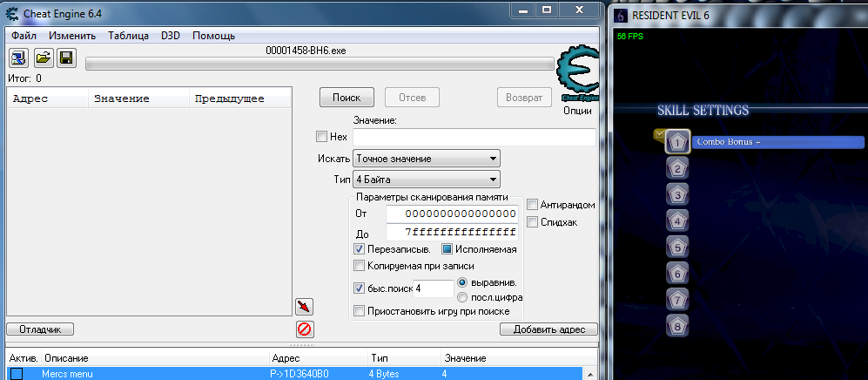Viewport: 868px width, 380px height.
Task: Click the Отладчик button
Action: coord(40,329)
